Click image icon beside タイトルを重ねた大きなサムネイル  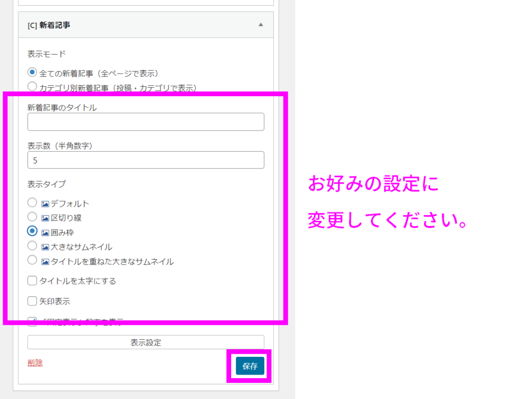pyautogui.click(x=45, y=262)
